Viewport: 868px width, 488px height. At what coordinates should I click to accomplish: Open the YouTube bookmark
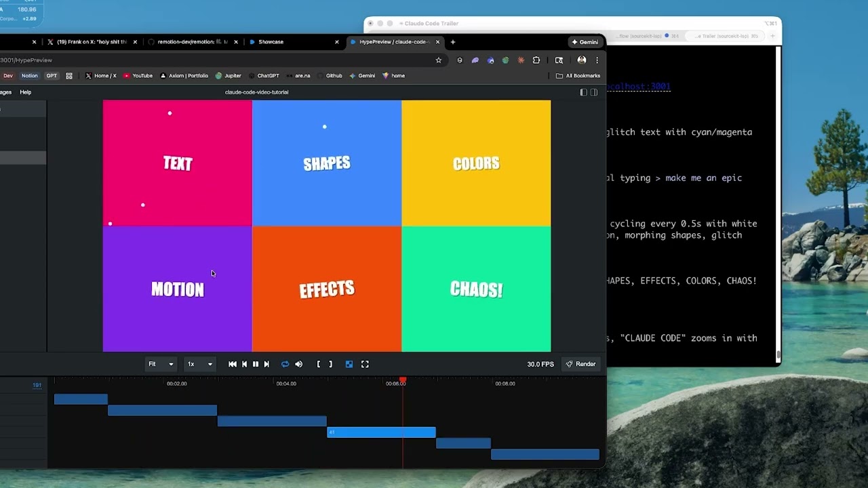click(x=138, y=76)
